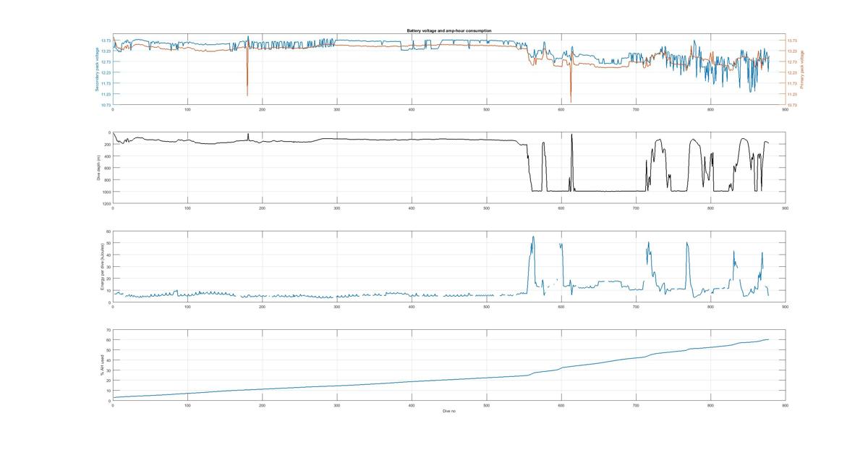This screenshot has width=868, height=450.
Task: Click the 800 x-tick under the % AH used plot
Action: 710,405
